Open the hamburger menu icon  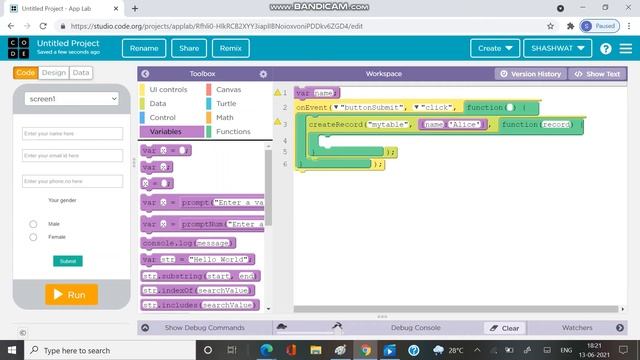[x=626, y=49]
